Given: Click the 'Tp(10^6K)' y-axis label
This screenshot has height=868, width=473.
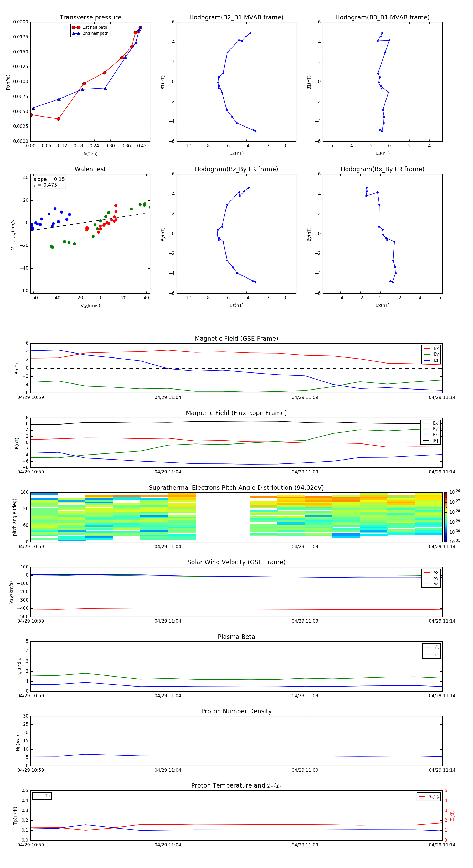Looking at the screenshot, I should coord(15,815).
